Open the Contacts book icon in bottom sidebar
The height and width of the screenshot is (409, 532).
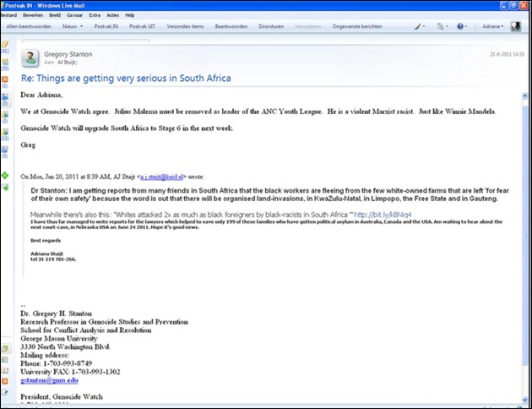5,371
